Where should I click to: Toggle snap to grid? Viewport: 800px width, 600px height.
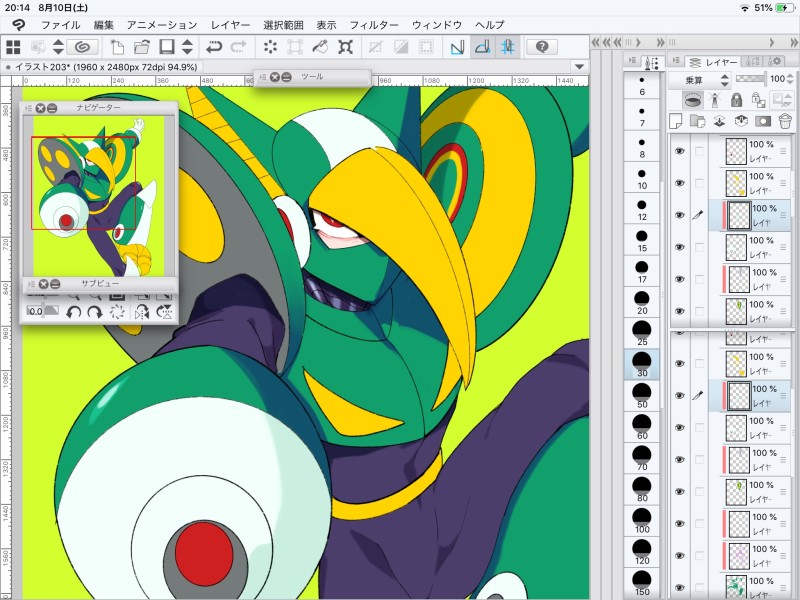click(507, 47)
